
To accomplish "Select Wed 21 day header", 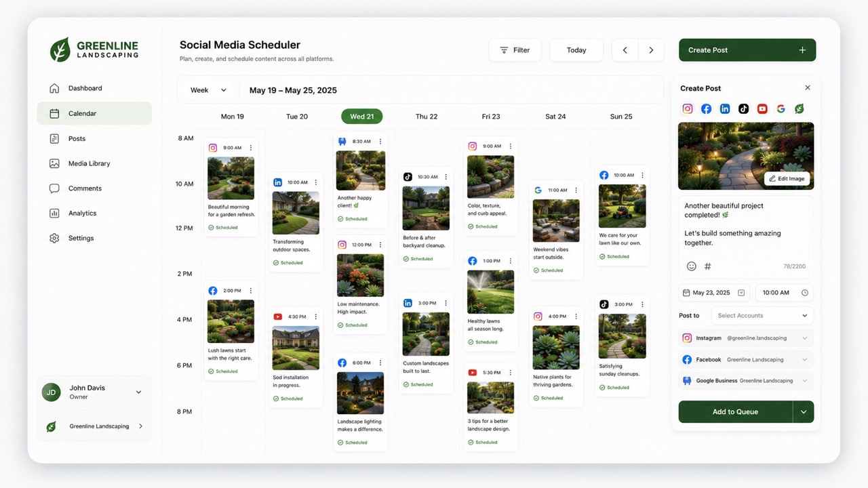I will click(362, 117).
